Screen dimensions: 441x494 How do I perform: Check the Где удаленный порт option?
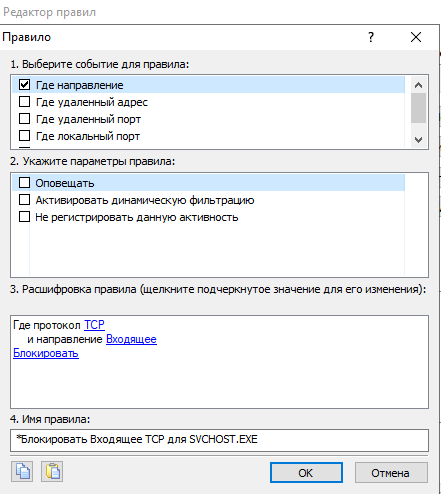[24, 119]
